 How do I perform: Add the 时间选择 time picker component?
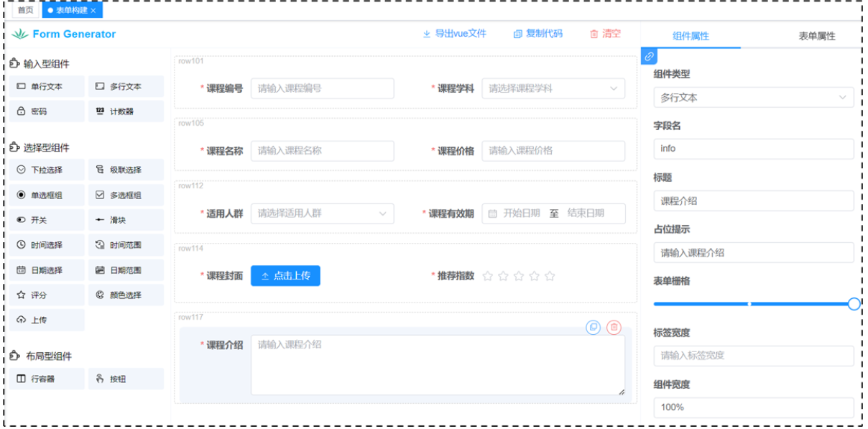click(x=45, y=245)
